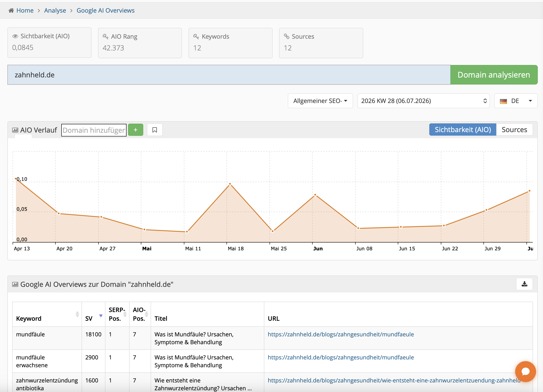Open Google AI Overviews breadcrumb link

(x=106, y=10)
